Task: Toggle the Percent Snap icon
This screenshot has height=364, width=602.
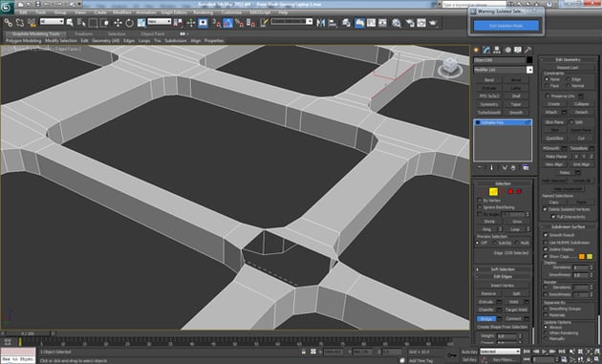Action: coord(239,23)
